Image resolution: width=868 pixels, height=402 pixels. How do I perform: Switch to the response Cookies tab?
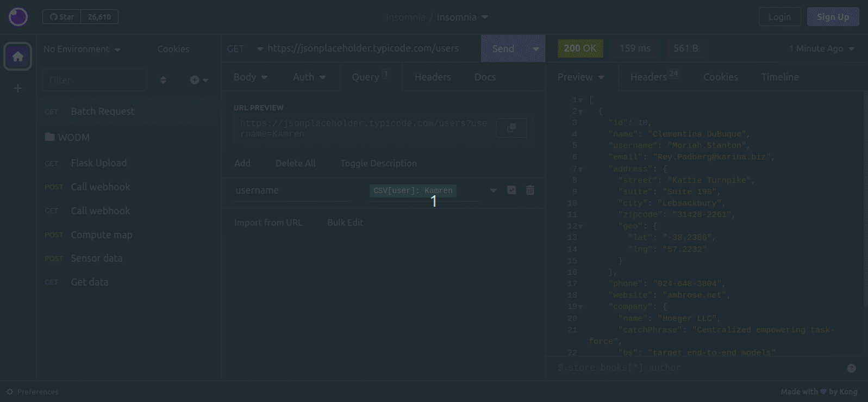click(720, 77)
